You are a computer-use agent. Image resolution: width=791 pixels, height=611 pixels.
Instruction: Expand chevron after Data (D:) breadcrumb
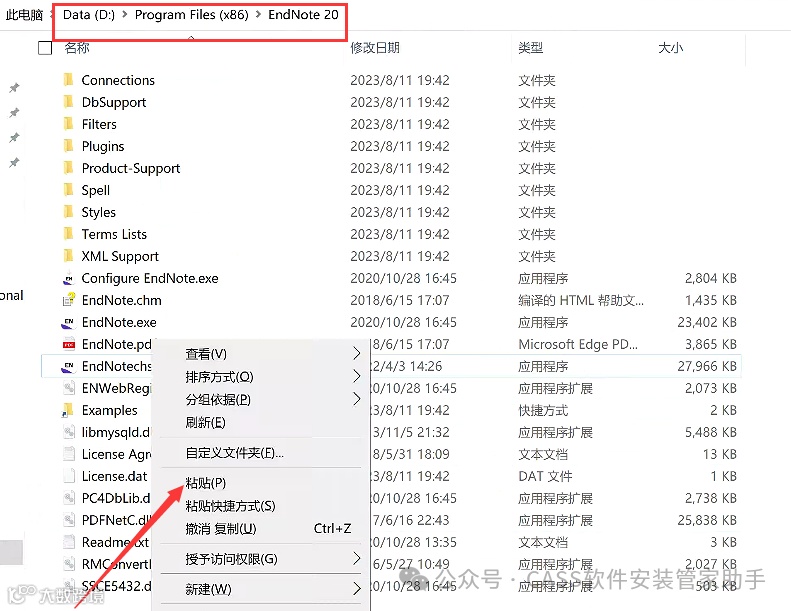[x=125, y=15]
